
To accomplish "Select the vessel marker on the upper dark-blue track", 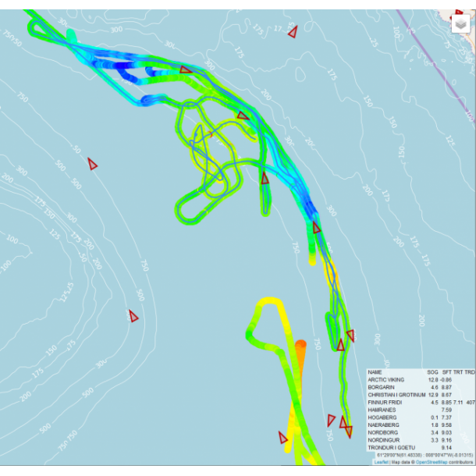I will click(x=185, y=69).
